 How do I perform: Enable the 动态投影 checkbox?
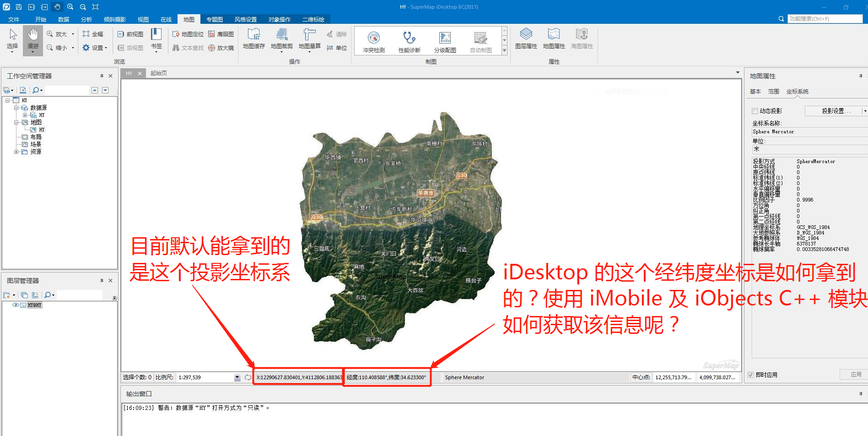pos(755,111)
